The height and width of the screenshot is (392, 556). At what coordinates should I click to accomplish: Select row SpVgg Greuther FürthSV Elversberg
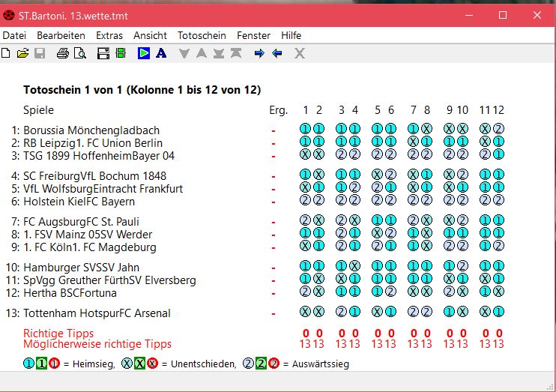[109, 280]
